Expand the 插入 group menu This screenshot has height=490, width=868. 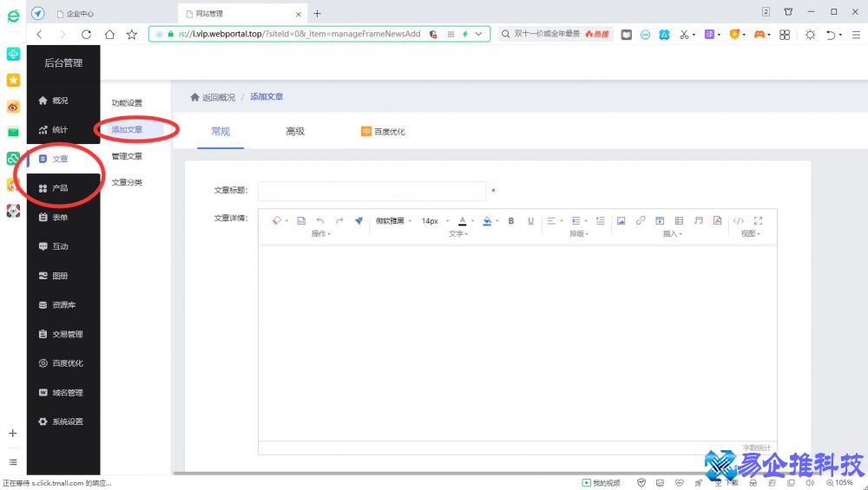click(673, 234)
